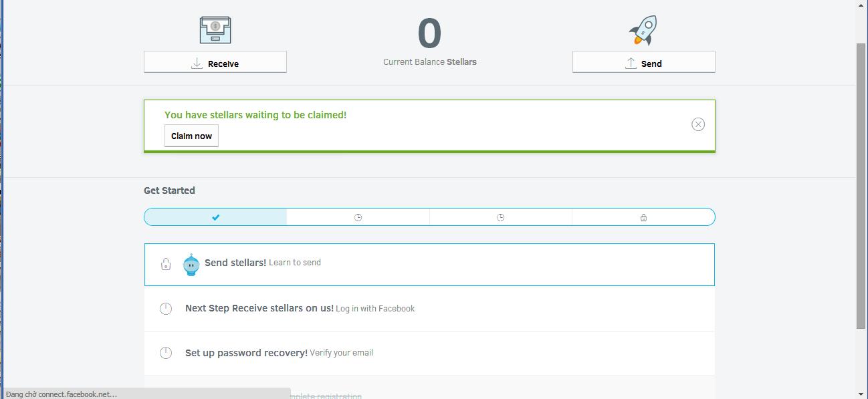Click the scrollbar up arrow
The image size is (868, 399).
[x=861, y=5]
